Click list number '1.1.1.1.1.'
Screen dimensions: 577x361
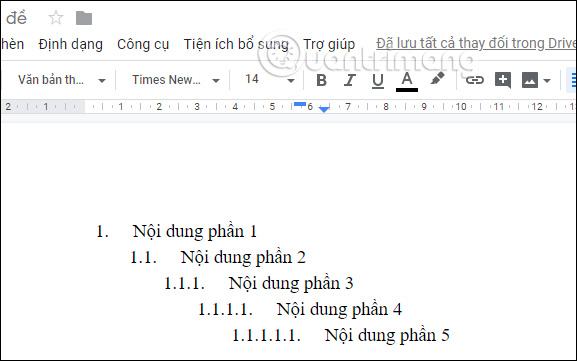tap(266, 336)
